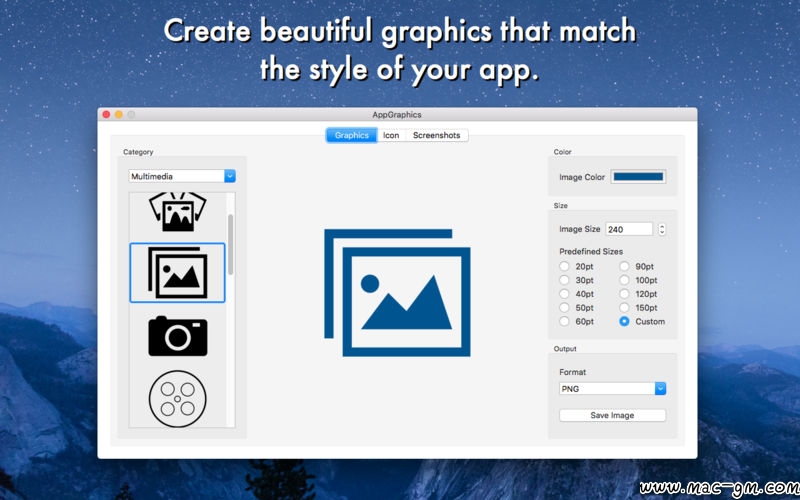This screenshot has height=500, width=800.
Task: Enable the 150pt predefined size
Action: click(625, 308)
